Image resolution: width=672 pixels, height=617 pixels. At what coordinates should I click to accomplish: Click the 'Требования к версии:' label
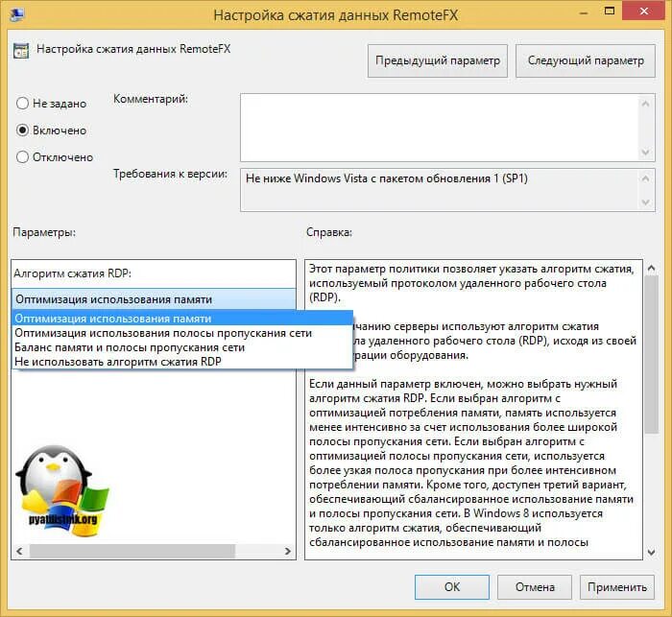[x=170, y=174]
